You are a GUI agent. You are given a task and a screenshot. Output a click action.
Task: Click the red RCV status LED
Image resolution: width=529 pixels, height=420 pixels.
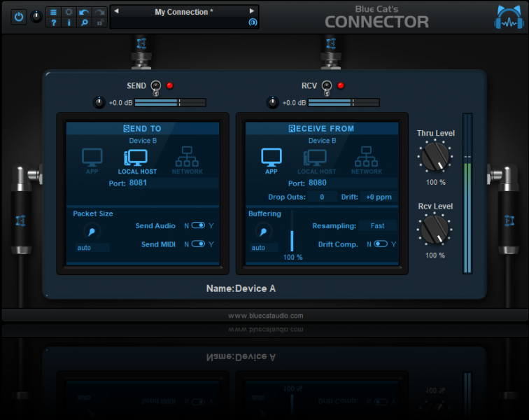(341, 85)
